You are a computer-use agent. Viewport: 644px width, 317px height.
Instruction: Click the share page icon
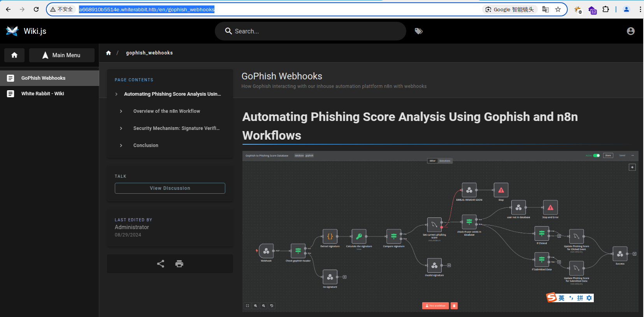click(161, 264)
